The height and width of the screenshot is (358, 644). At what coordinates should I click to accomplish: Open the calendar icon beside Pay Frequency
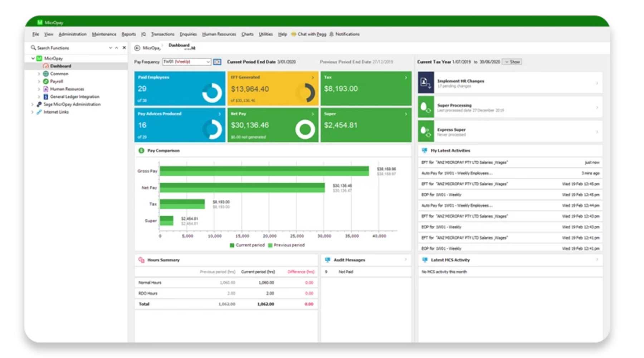[x=217, y=62]
